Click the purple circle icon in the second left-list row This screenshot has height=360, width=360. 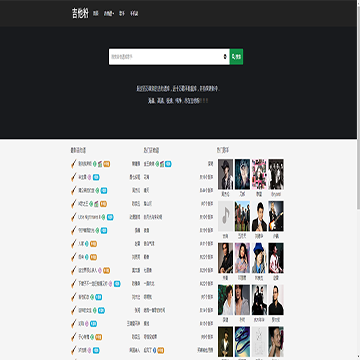point(89,177)
